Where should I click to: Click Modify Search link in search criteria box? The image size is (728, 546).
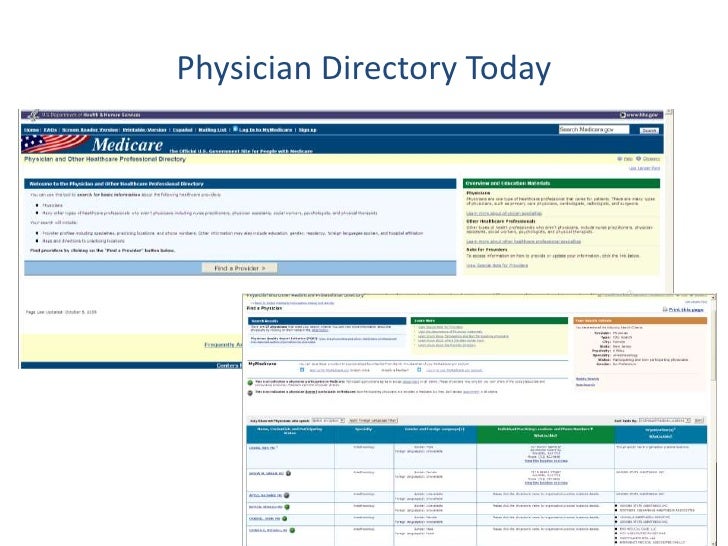pos(587,379)
